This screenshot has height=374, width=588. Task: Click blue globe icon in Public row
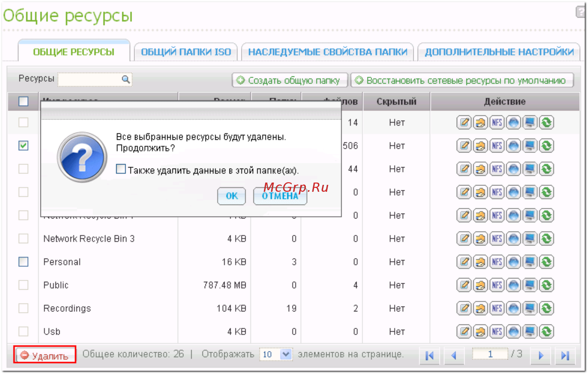coord(514,285)
